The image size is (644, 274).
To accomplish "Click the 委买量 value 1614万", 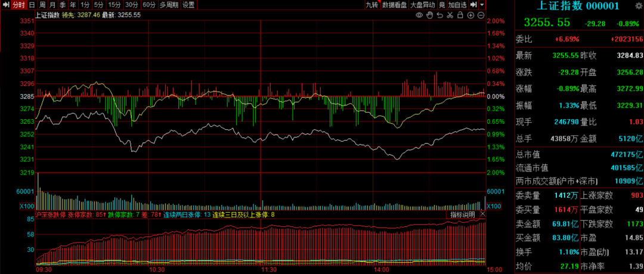I will [566, 210].
